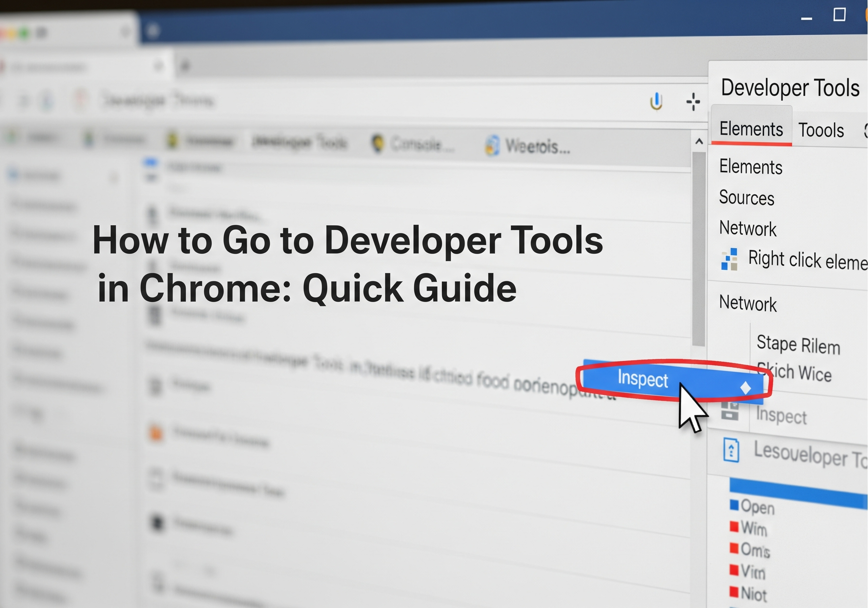Select the Vim list entry
The height and width of the screenshot is (608, 868).
point(753,572)
